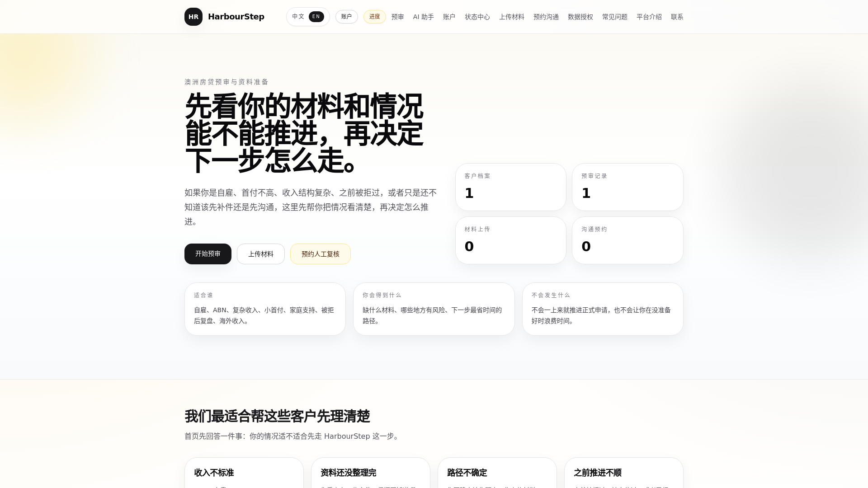The image size is (868, 488).
Task: Click the 开始预审 button
Action: (x=208, y=254)
